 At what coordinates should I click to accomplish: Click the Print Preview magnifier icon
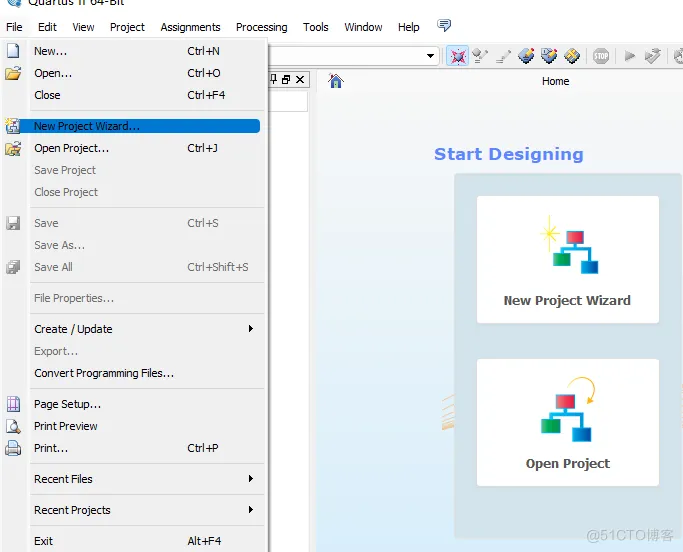[13, 426]
